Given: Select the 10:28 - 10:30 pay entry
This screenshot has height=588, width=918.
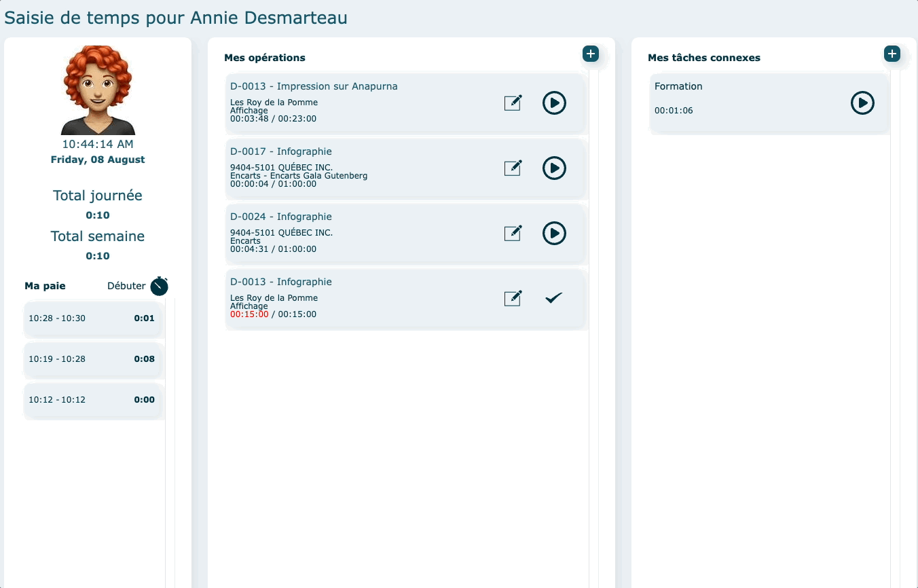Looking at the screenshot, I should pyautogui.click(x=92, y=318).
